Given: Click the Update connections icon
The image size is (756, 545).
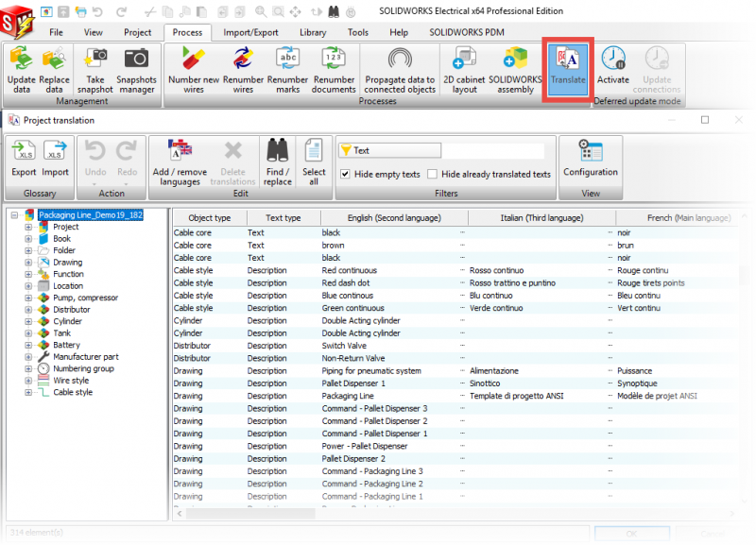Looking at the screenshot, I should [657, 69].
